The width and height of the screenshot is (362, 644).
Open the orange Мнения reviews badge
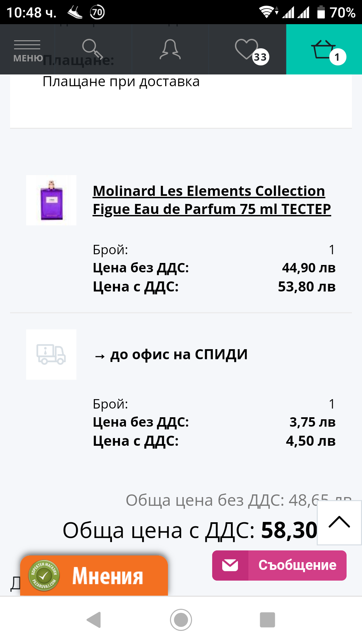point(107,576)
